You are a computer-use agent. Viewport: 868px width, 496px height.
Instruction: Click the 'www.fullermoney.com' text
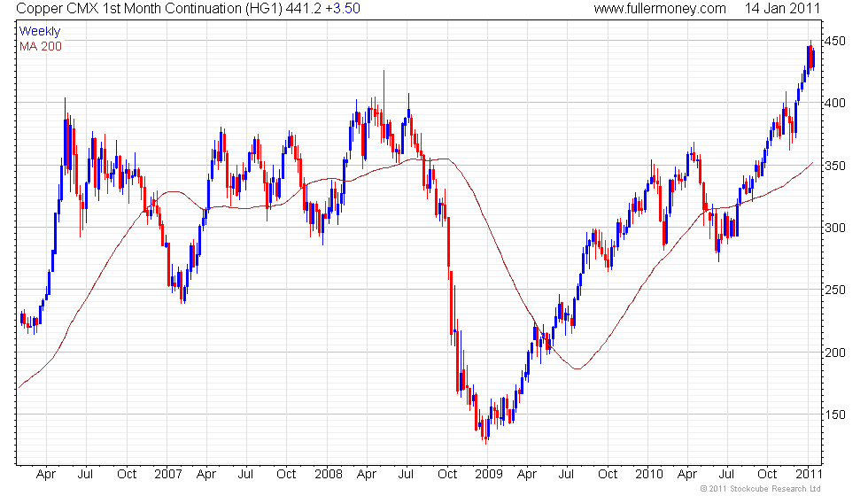point(660,9)
